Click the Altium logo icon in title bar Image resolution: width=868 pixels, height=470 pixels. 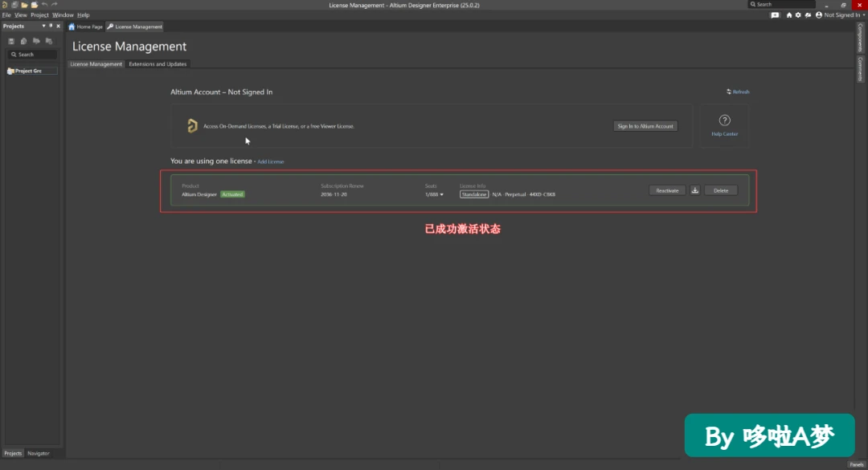(5, 5)
